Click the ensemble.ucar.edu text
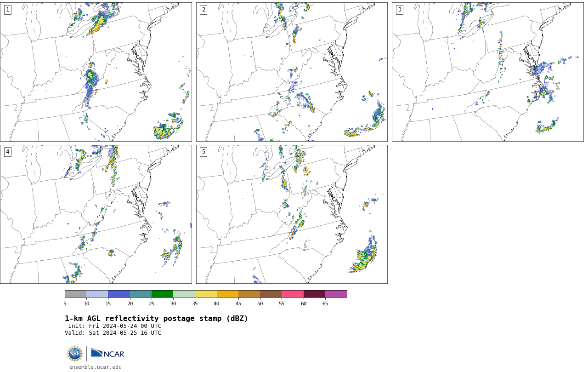Viewport: 588px width, 372px height. [x=96, y=367]
